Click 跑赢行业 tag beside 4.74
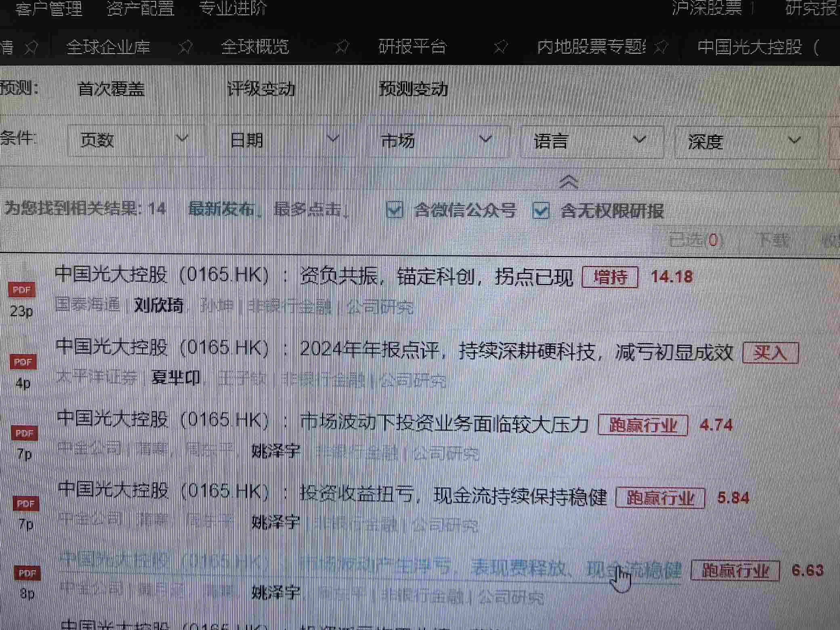 pyautogui.click(x=643, y=425)
